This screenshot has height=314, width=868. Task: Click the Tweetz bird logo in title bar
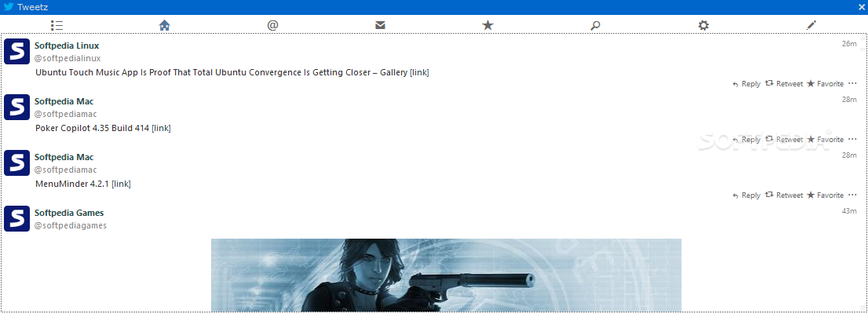click(9, 7)
